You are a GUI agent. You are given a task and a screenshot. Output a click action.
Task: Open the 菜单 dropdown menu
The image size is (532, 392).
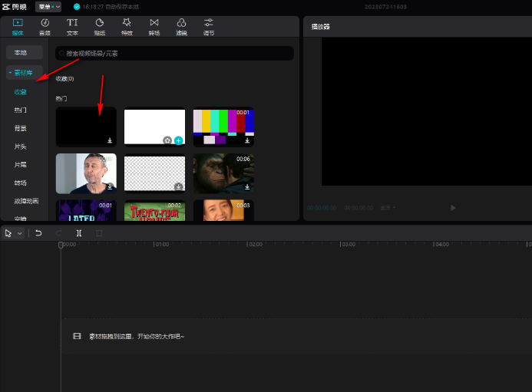(48, 6)
